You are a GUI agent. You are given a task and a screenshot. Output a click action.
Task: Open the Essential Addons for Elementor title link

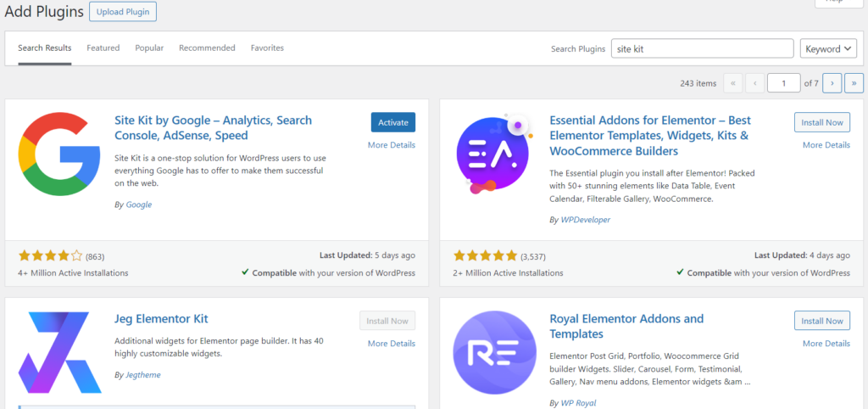tap(650, 136)
